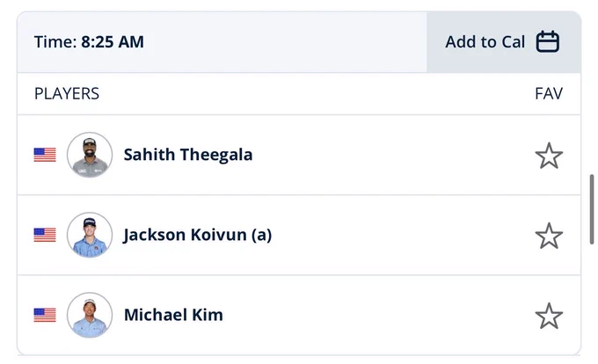This screenshot has width=598, height=364.
Task: Click the vertical scrollbar thumb
Action: pyautogui.click(x=592, y=209)
